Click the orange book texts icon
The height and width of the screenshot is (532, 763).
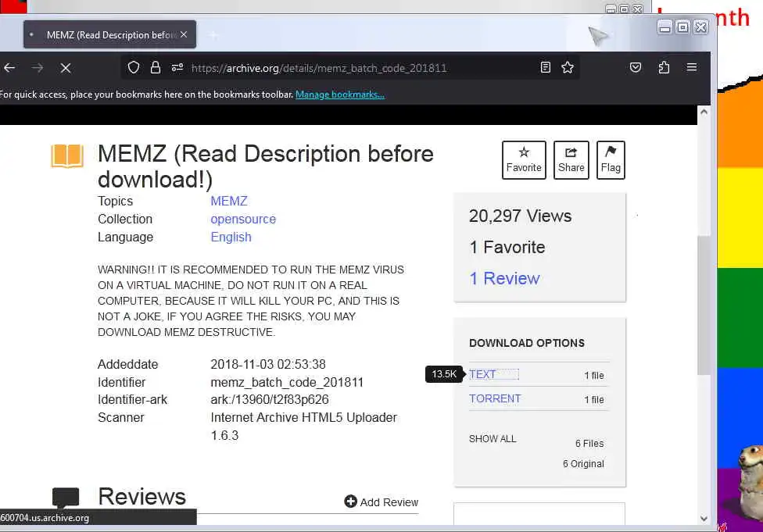pyautogui.click(x=67, y=155)
